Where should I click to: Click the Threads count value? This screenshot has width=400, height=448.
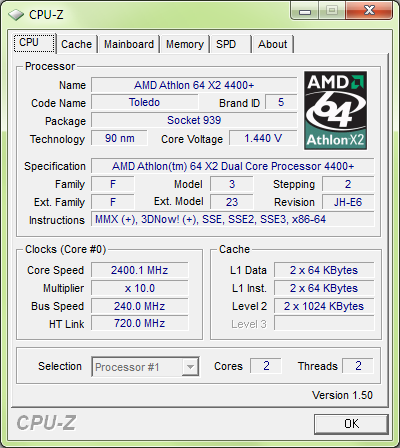coord(358,366)
